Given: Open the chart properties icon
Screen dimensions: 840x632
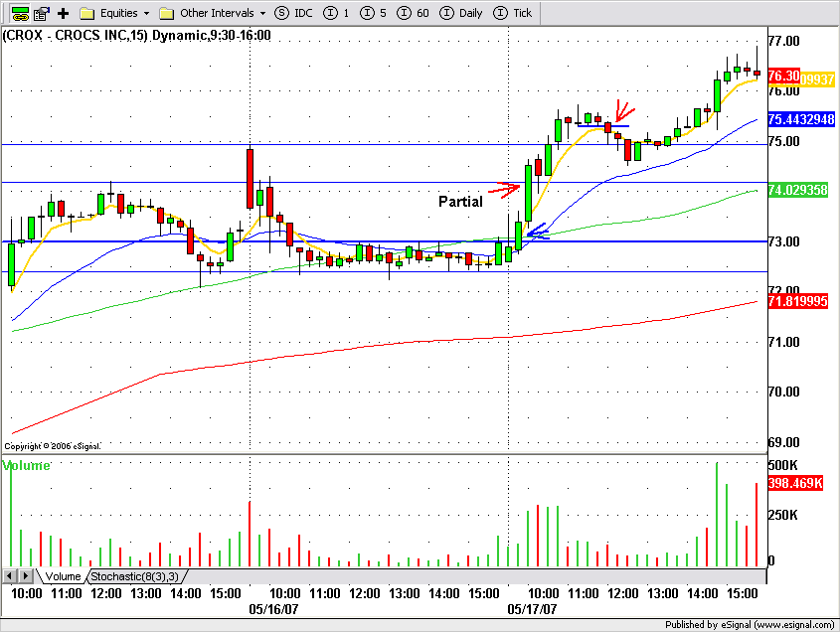Looking at the screenshot, I should click(x=42, y=13).
